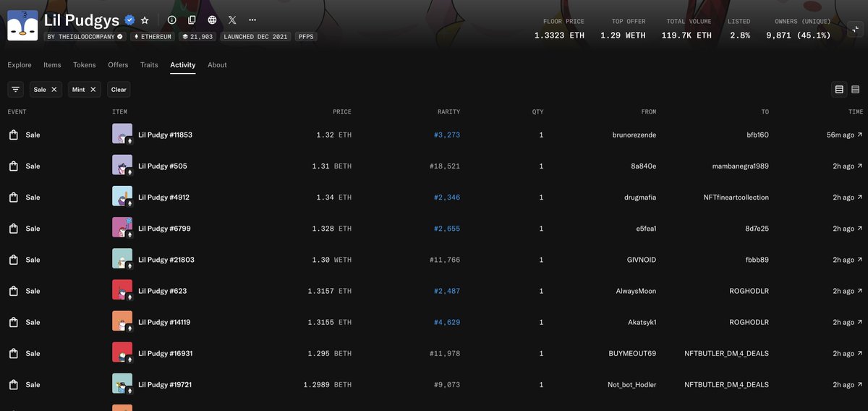This screenshot has height=411, width=868.
Task: Open the 56m ago transaction link
Action: click(x=844, y=135)
